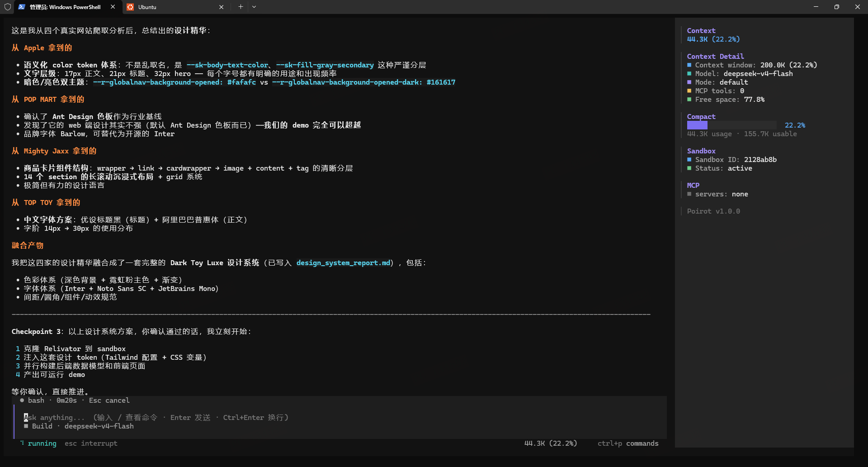Viewport: 868px width, 467px height.
Task: Click the Ubuntu icon in tab
Action: [x=130, y=7]
